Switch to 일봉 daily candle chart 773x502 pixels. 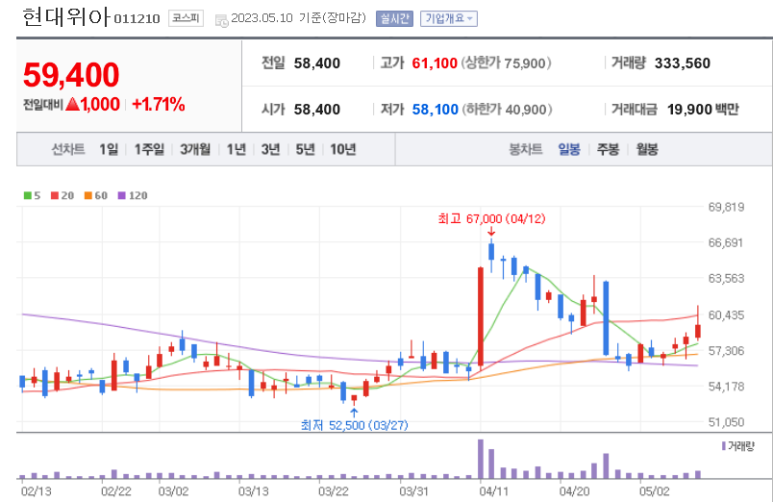[569, 149]
